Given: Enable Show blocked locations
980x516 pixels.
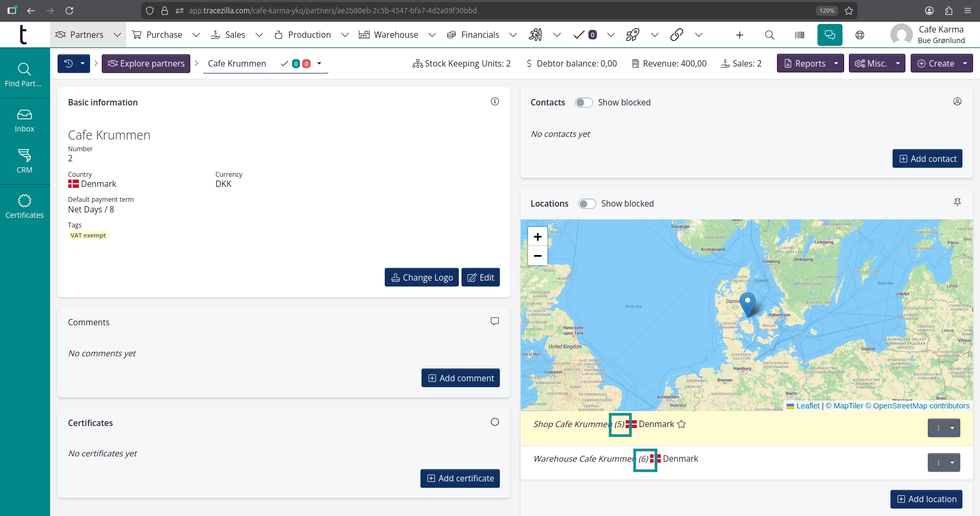Looking at the screenshot, I should point(587,203).
